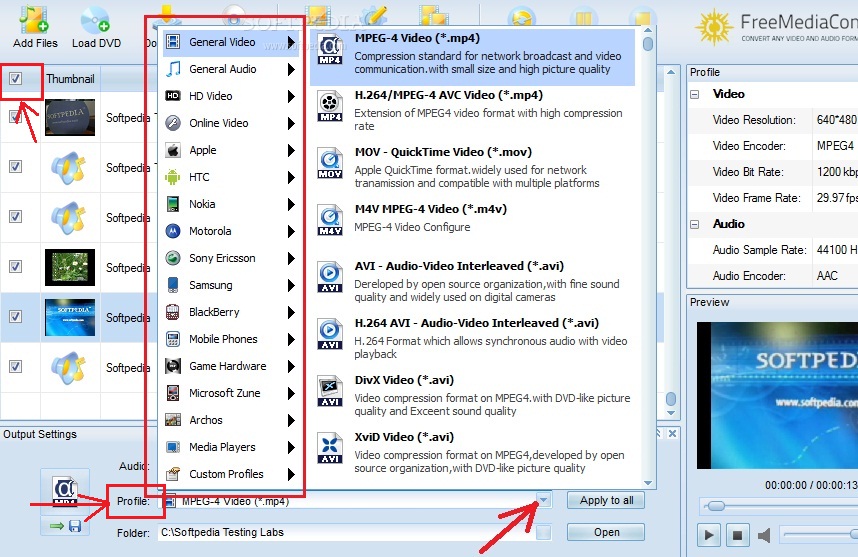Screen dimensions: 858x557
Task: Click the Nokia phone category icon
Action: click(x=173, y=204)
